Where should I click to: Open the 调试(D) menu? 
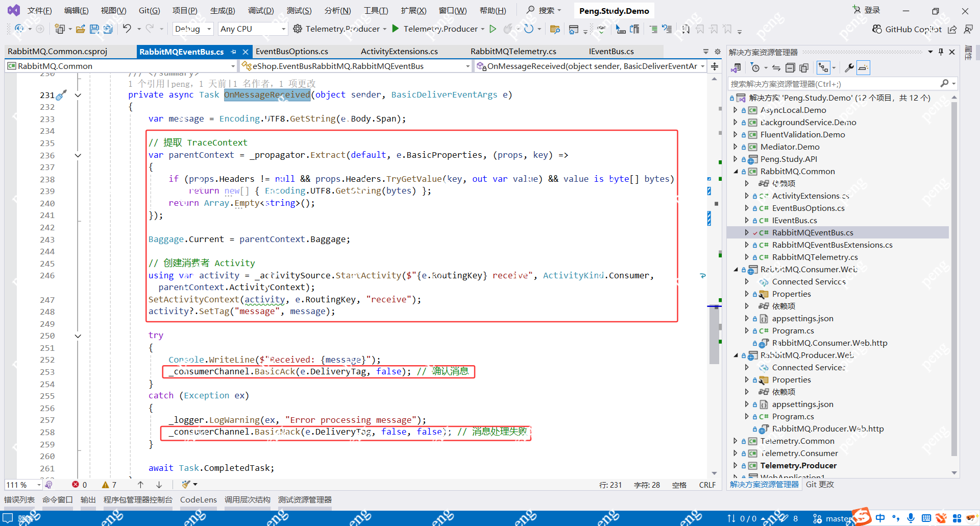coord(260,10)
